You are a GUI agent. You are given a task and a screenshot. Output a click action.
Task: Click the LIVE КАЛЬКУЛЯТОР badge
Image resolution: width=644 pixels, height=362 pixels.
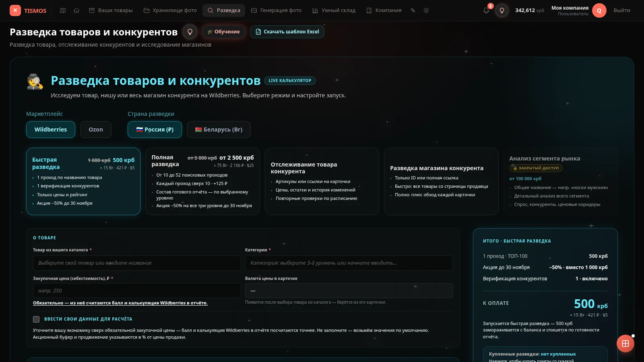point(290,80)
